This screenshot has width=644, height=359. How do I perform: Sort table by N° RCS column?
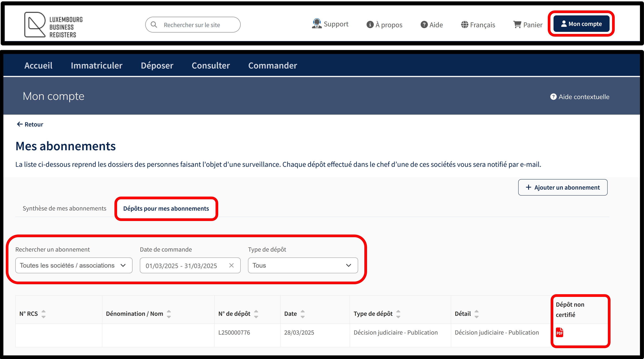(x=43, y=314)
